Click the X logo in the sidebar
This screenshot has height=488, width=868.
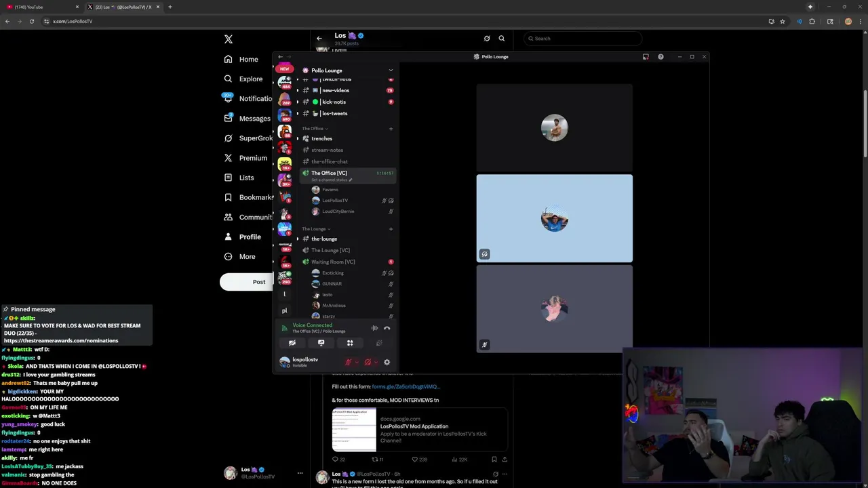[x=229, y=39]
